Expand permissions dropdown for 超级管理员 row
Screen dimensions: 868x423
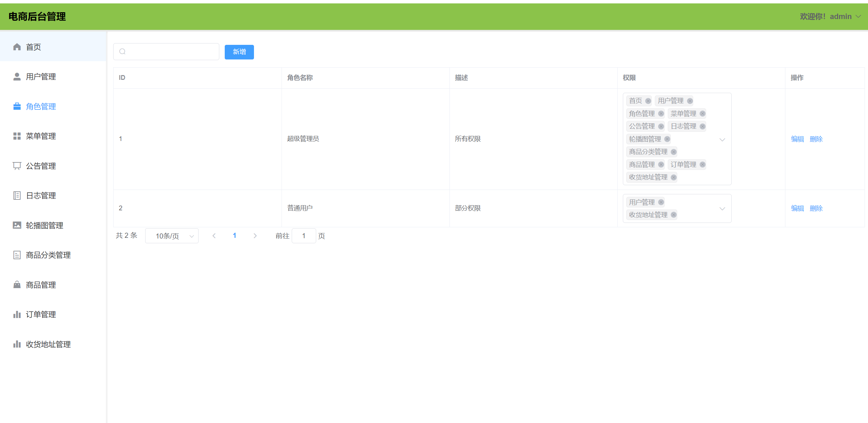coord(722,139)
